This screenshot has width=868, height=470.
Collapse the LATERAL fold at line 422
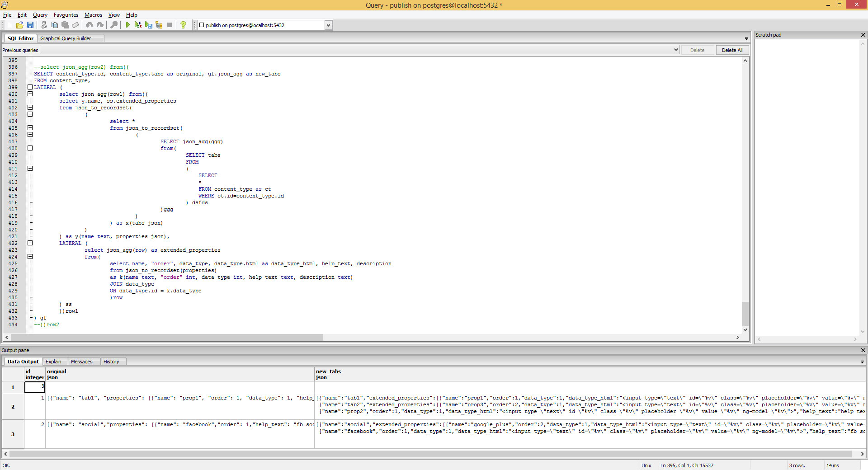30,243
